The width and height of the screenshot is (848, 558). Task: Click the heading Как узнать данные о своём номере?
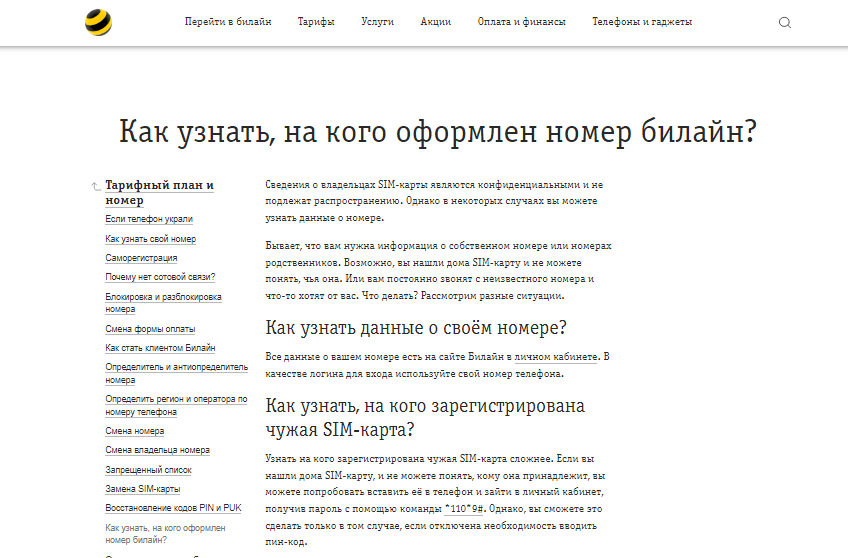416,328
